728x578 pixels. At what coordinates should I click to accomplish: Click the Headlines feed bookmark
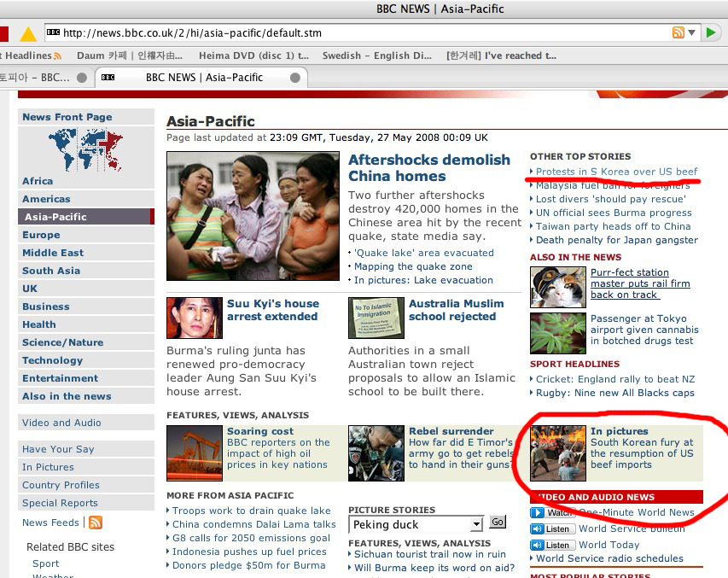coord(31,55)
